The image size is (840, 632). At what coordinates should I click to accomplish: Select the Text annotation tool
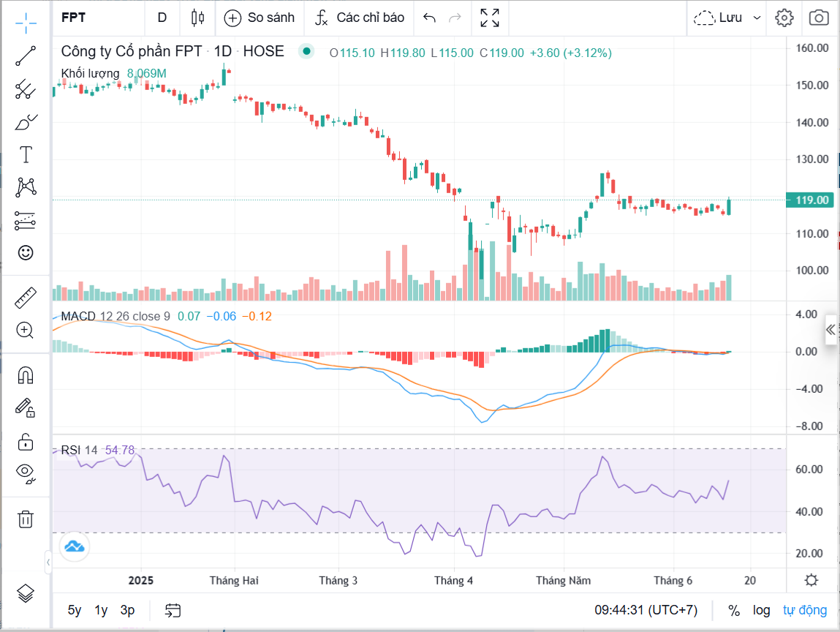(26, 155)
